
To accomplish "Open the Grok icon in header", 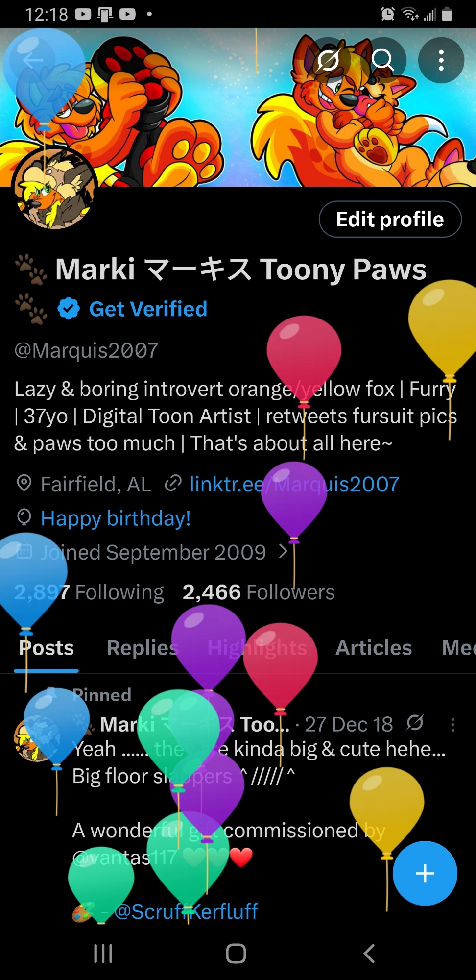I will point(328,60).
